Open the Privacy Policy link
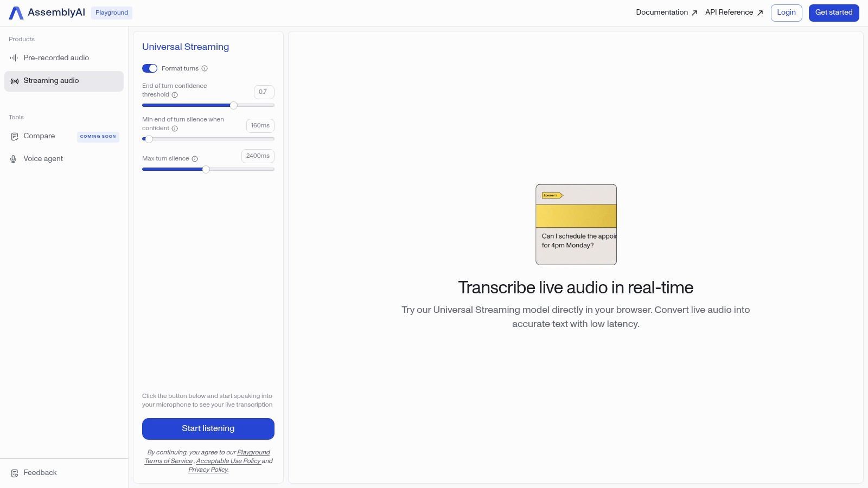Viewport: 868px width, 488px height. coord(208,470)
